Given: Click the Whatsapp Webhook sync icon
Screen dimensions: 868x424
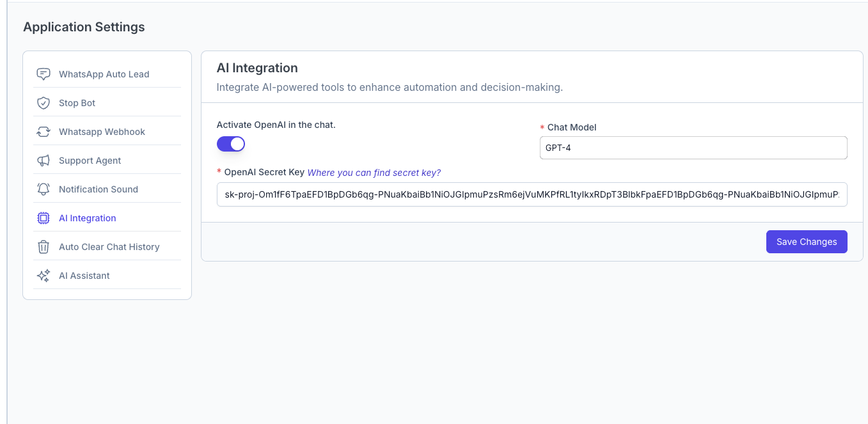Looking at the screenshot, I should pyautogui.click(x=43, y=131).
